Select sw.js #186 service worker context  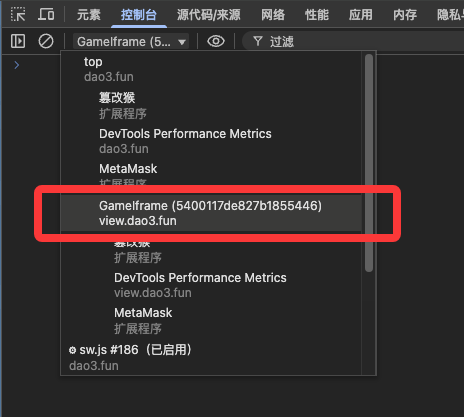212,357
